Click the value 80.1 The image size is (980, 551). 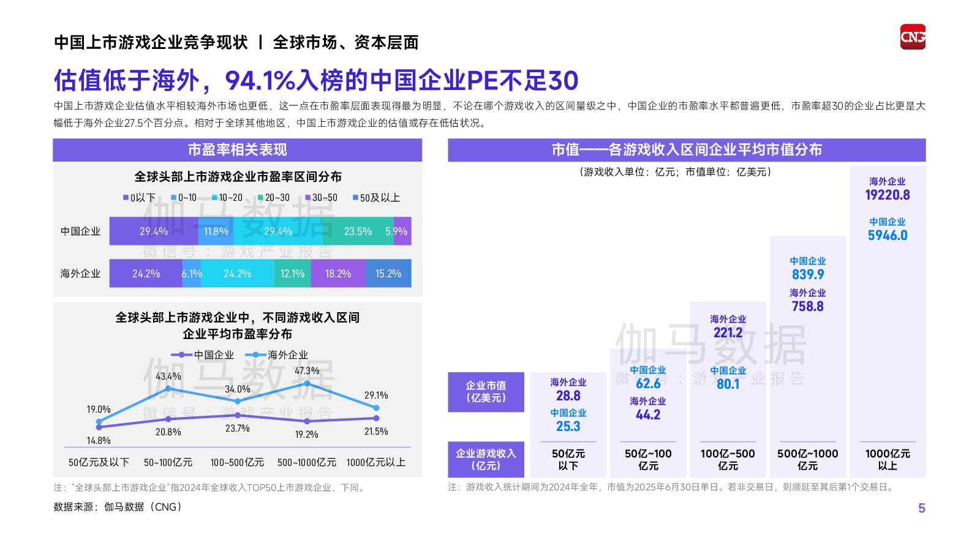(x=728, y=384)
